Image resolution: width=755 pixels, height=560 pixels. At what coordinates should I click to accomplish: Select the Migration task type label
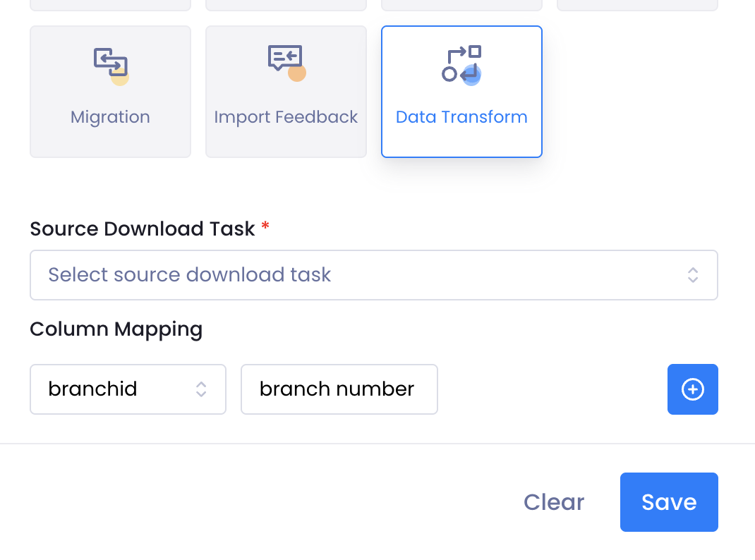(110, 117)
